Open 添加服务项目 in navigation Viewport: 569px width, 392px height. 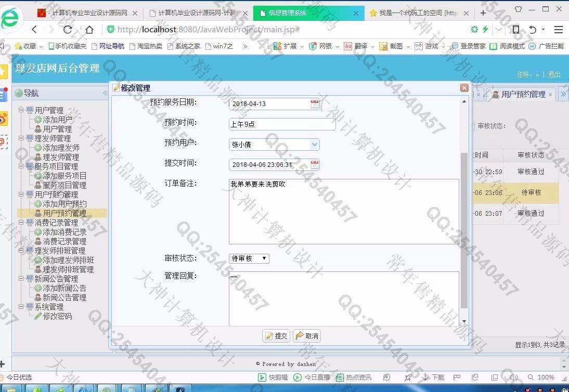(x=60, y=176)
